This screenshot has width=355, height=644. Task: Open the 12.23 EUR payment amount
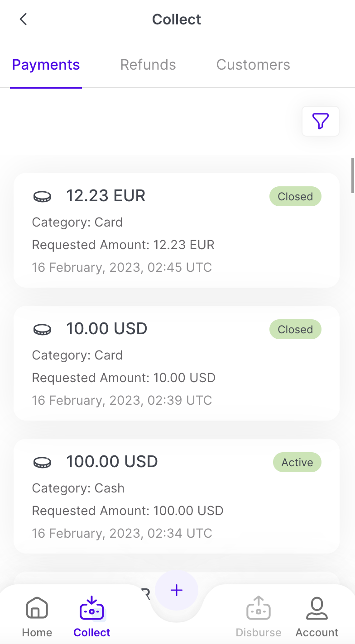(106, 196)
